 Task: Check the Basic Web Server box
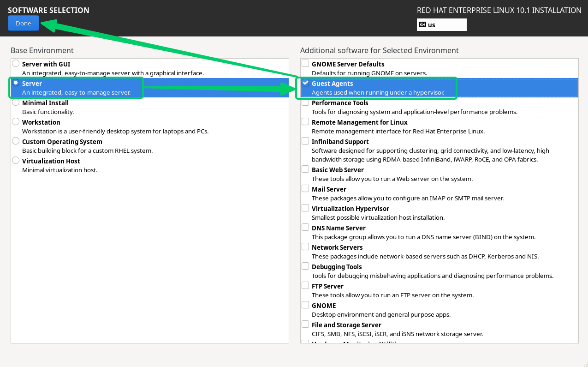305,169
